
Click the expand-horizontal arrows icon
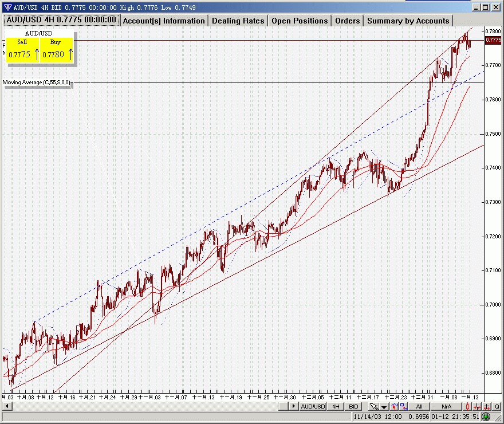pyautogui.click(x=487, y=406)
